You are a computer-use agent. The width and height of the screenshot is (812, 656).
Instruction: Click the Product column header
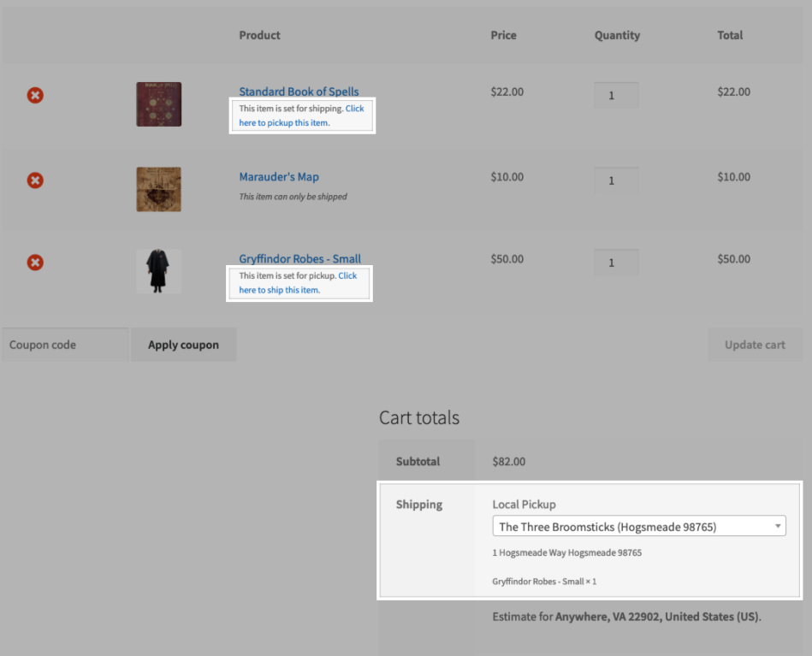click(259, 35)
